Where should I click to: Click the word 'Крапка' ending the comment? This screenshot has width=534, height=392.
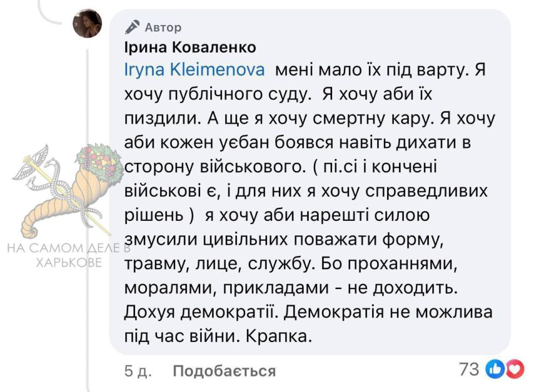276,336
